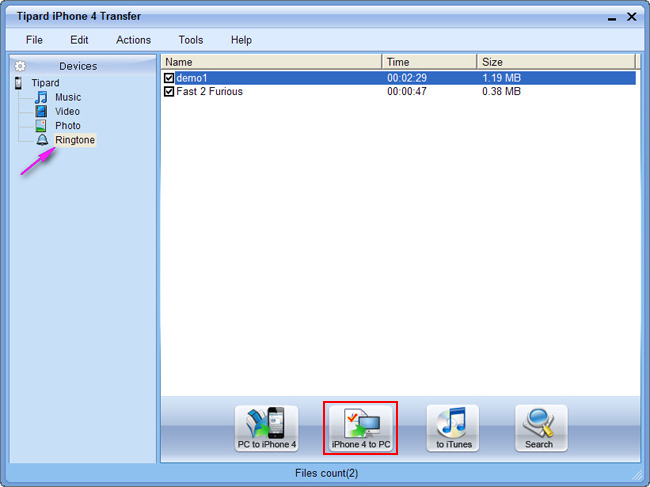Click the to iTunes button
Screen dimensions: 650x487
point(453,428)
